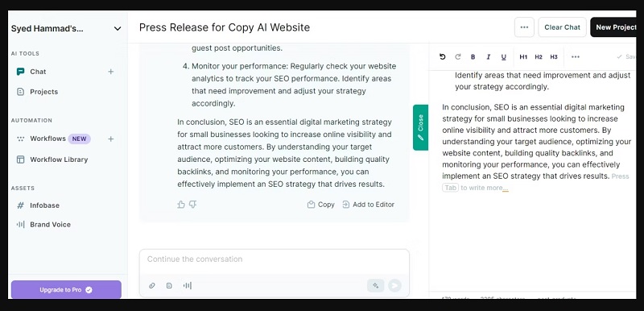Apply the H2 heading style

539,57
